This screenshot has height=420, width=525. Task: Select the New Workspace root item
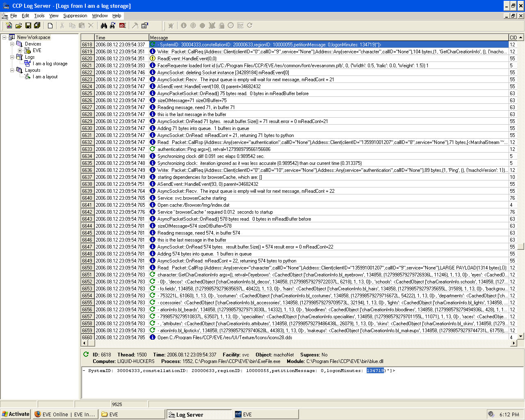[34, 37]
